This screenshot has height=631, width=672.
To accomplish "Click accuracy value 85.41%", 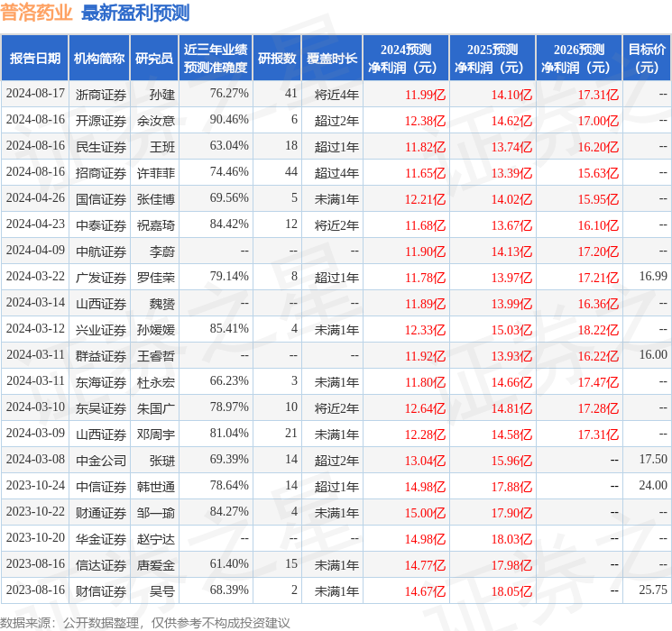I will pos(229,328).
